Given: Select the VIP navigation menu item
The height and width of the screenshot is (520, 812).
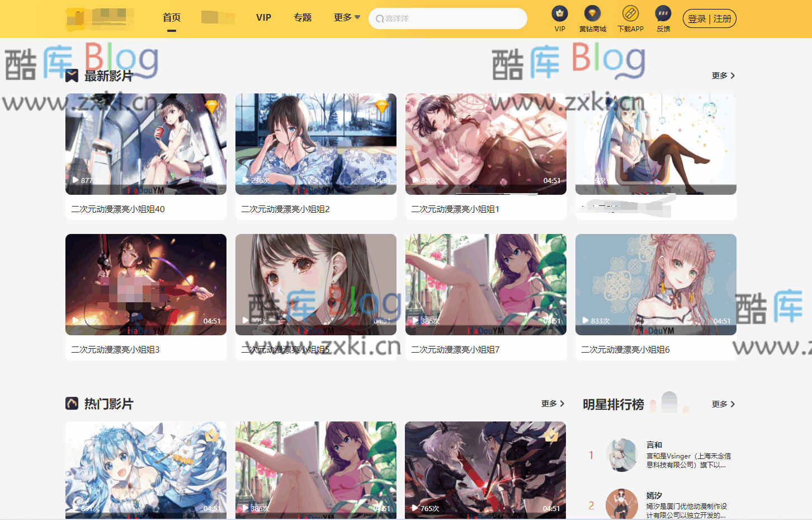Looking at the screenshot, I should coord(263,18).
